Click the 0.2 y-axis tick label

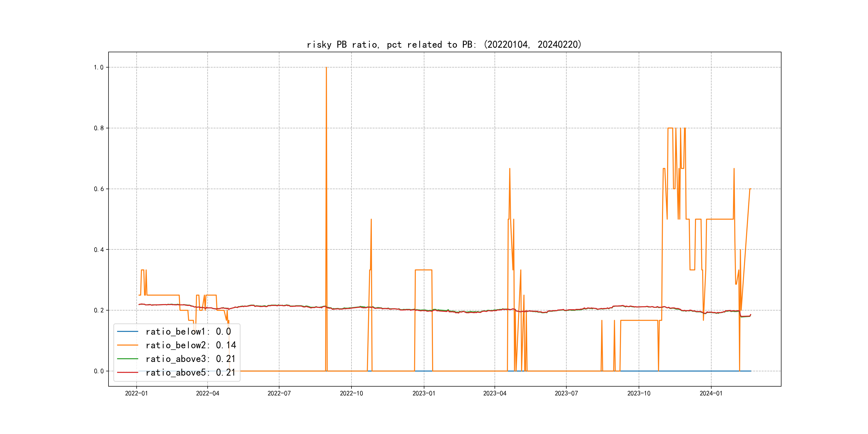click(x=99, y=310)
